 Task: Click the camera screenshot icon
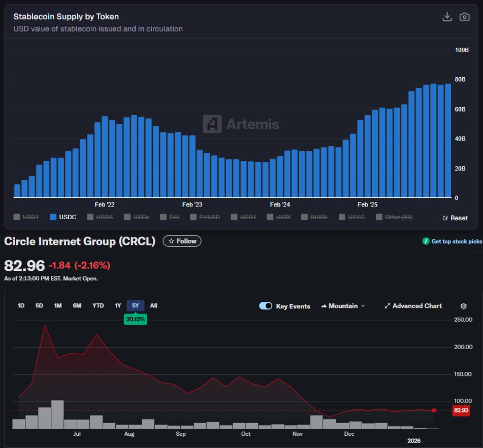(x=464, y=16)
